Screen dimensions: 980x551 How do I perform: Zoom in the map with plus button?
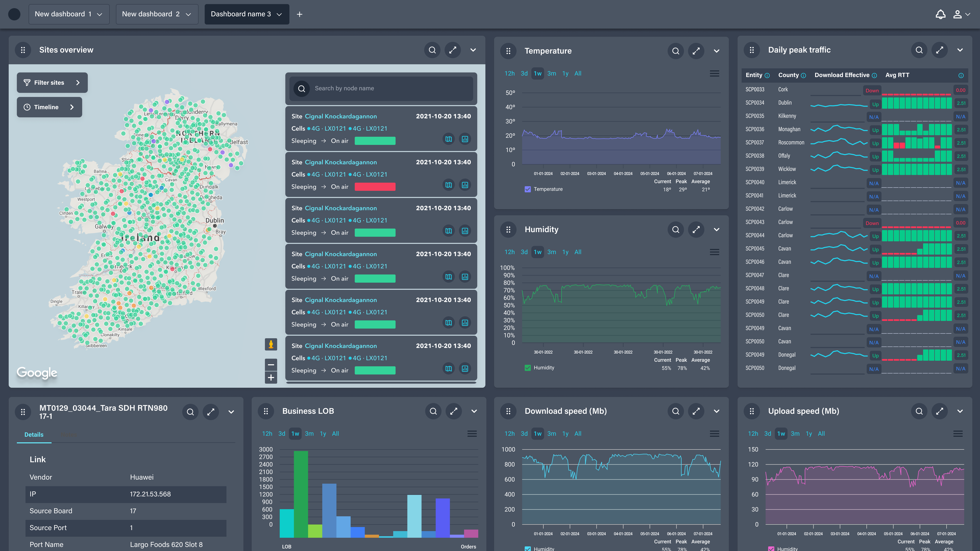coord(271,378)
